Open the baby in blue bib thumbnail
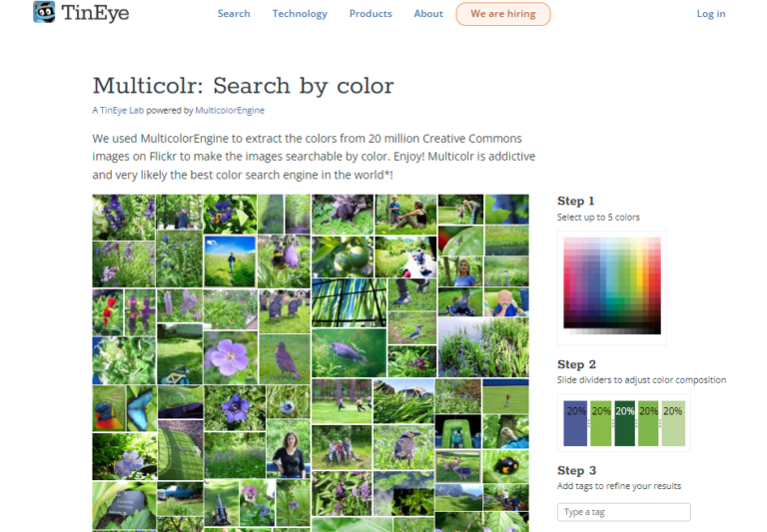The image size is (767, 532). tap(506, 302)
